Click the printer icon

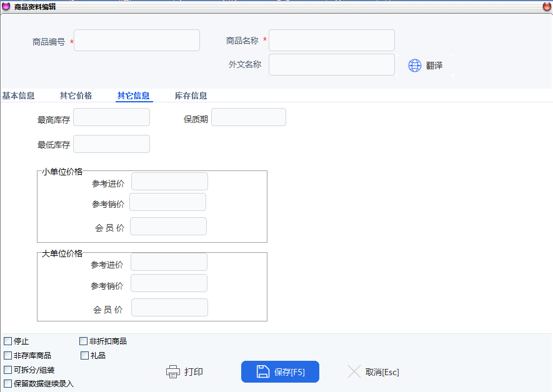pyautogui.click(x=173, y=372)
